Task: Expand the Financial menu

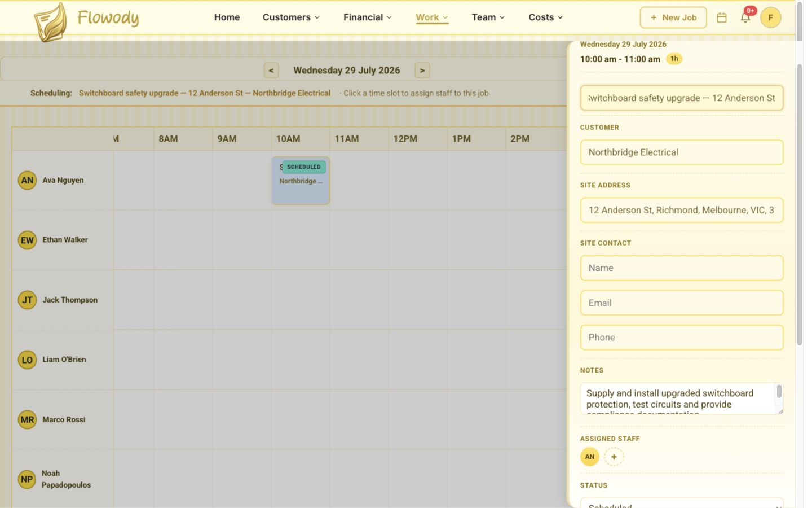Action: (367, 17)
